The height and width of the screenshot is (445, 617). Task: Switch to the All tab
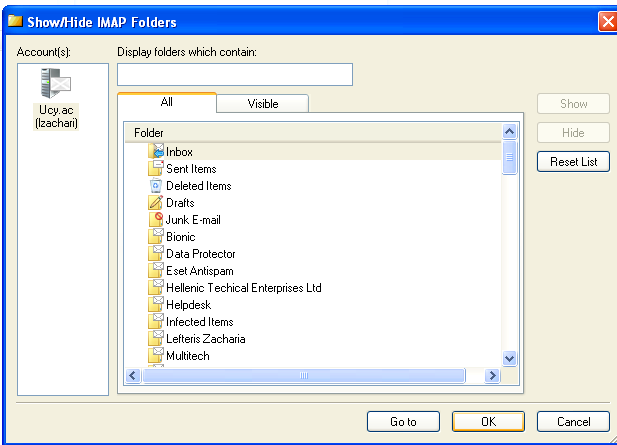167,102
